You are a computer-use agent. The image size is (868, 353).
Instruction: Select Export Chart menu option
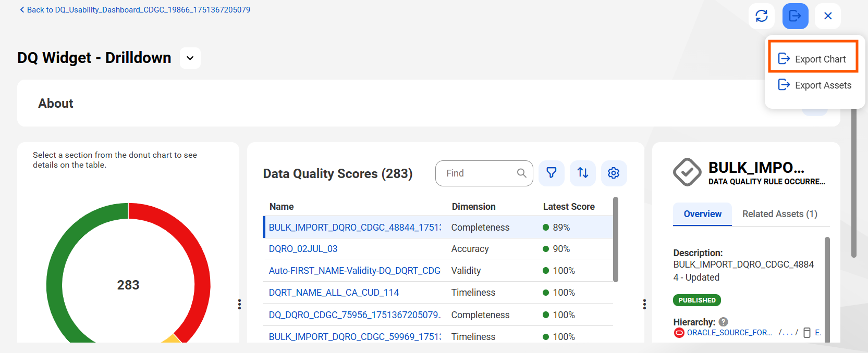pyautogui.click(x=813, y=59)
